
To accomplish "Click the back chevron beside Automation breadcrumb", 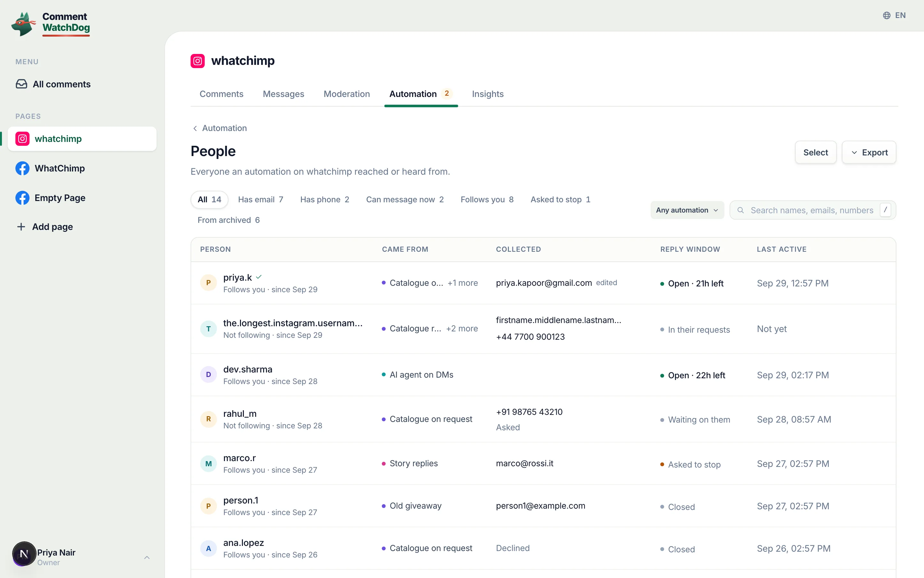I will pos(195,128).
